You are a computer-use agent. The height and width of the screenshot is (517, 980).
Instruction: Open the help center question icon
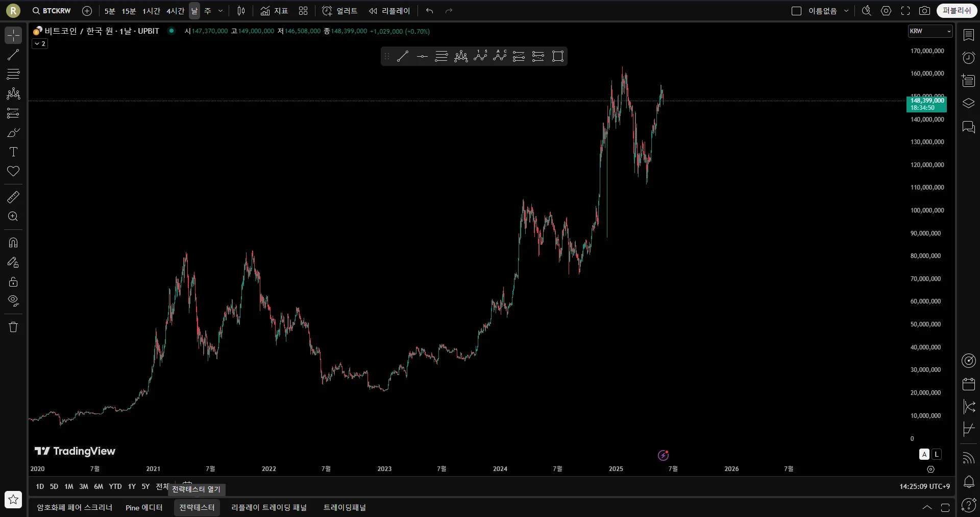tap(968, 505)
